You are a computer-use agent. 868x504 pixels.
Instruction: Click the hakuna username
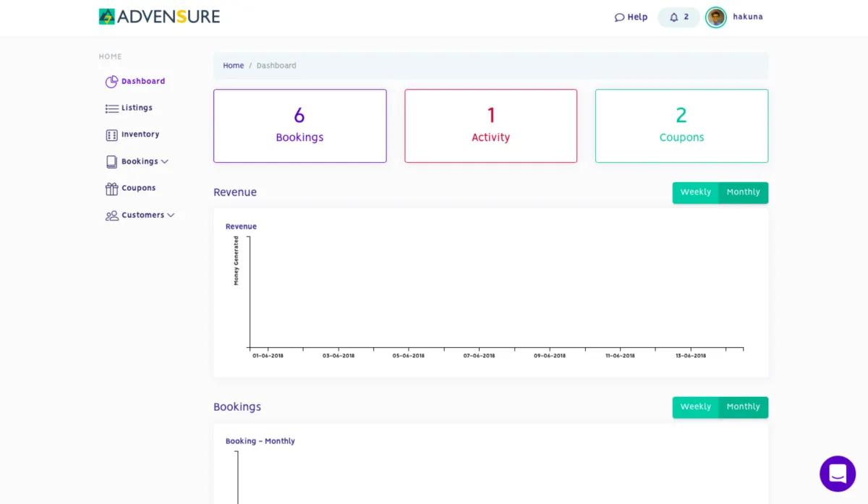coord(748,17)
